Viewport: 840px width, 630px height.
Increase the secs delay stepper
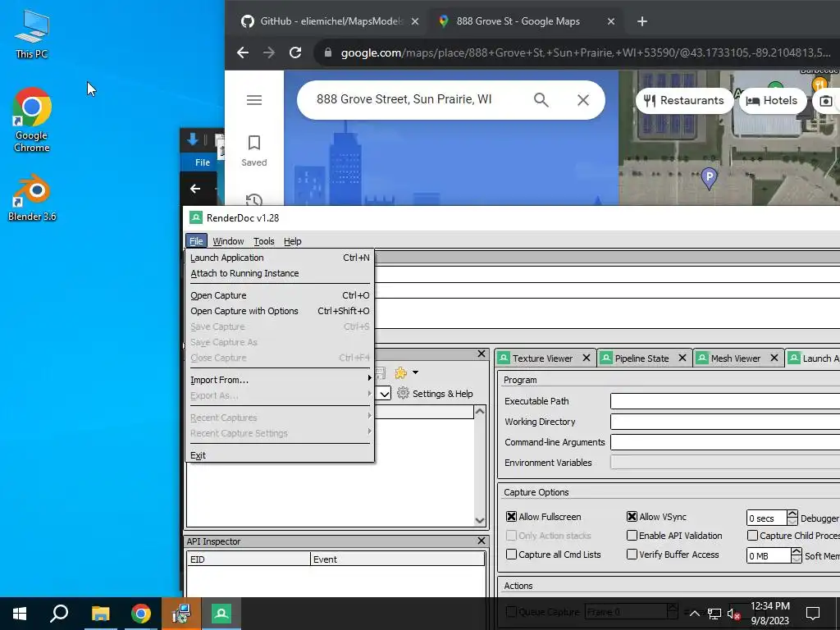pos(792,514)
